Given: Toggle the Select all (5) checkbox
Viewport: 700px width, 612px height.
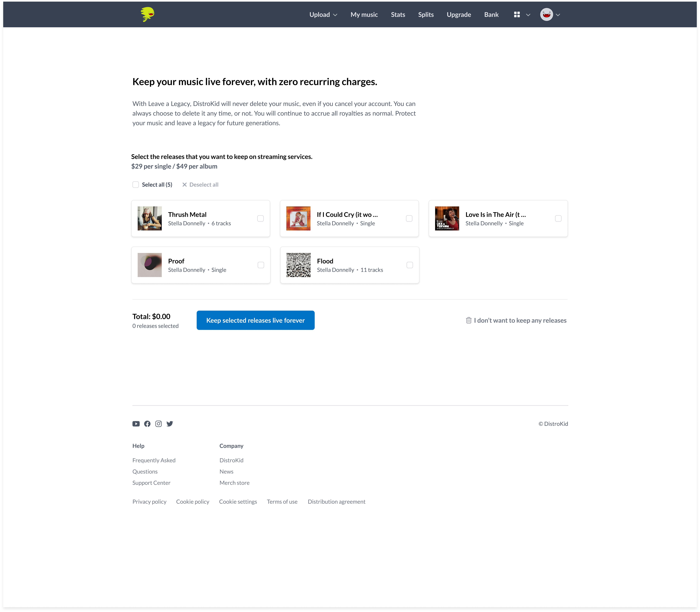Looking at the screenshot, I should [x=136, y=185].
